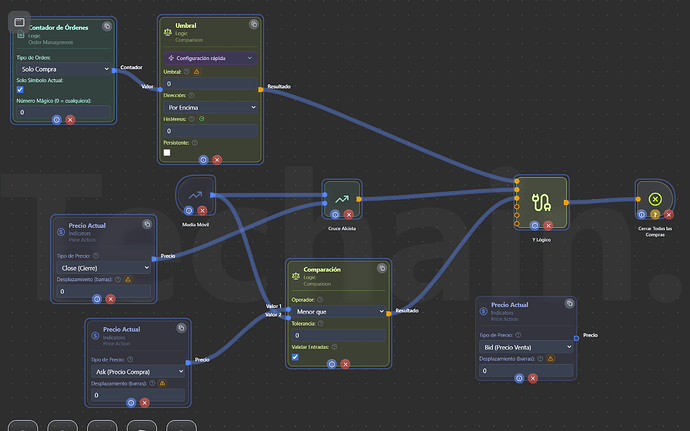
Task: Remove the Media Móvil node
Action: click(202, 211)
